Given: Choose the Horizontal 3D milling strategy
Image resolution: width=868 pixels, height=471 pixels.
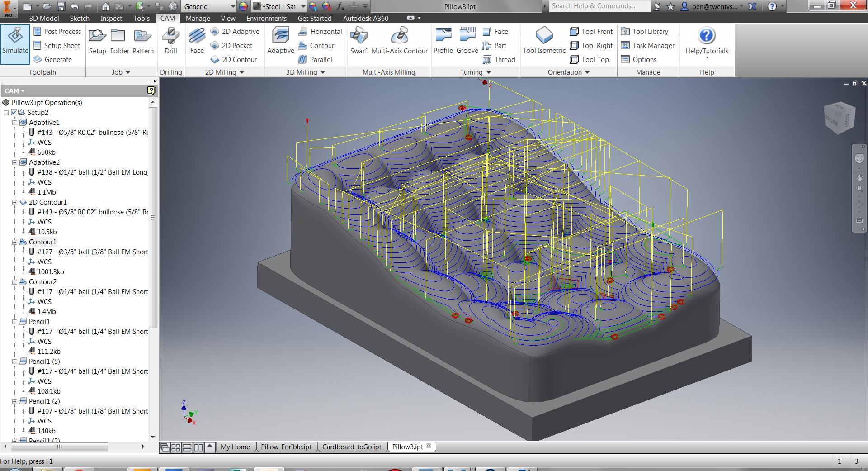Looking at the screenshot, I should 320,32.
